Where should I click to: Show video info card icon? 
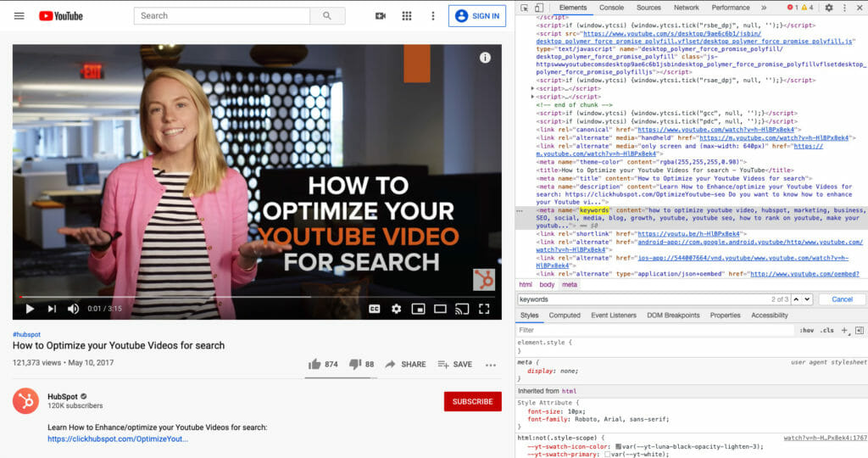(x=485, y=58)
